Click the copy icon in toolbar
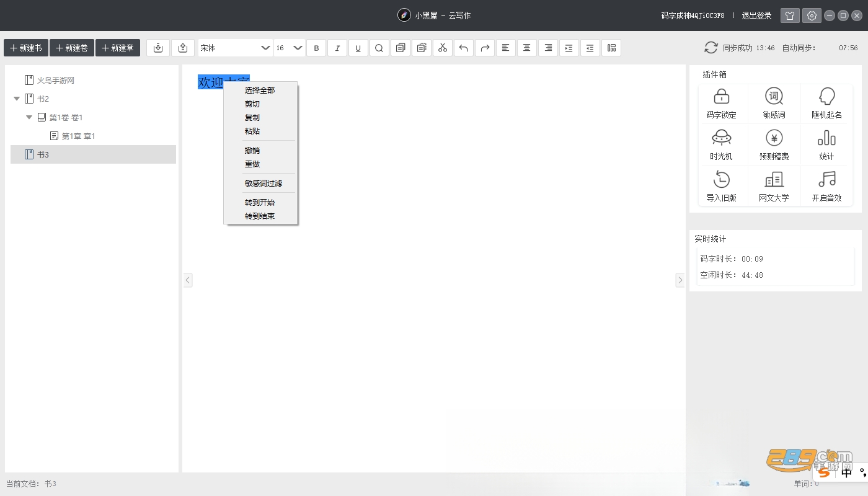Screen dimensions: 868x496 tap(401, 48)
